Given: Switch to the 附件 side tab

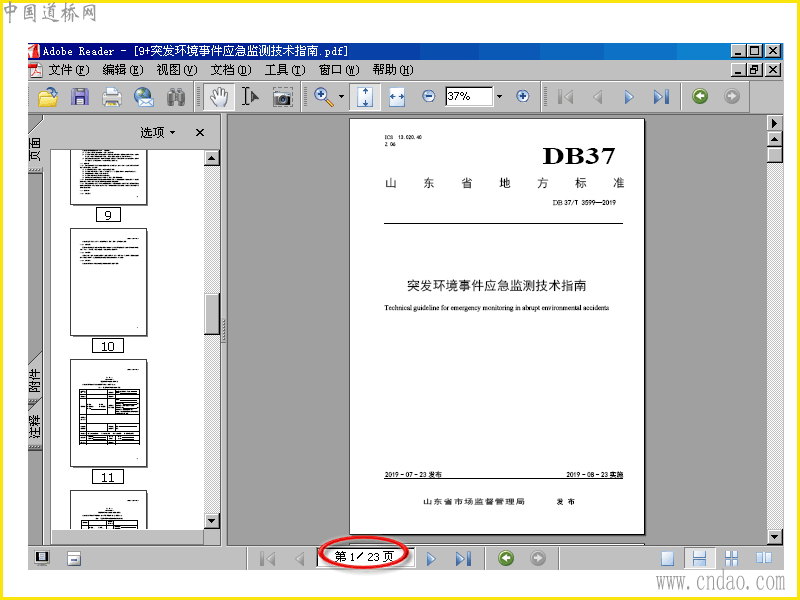Looking at the screenshot, I should 35,380.
